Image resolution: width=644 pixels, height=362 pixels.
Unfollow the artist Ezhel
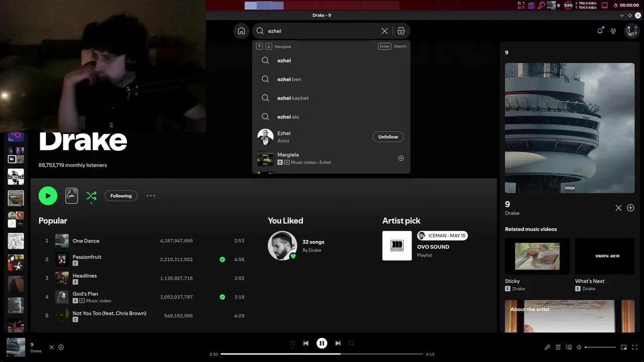pyautogui.click(x=388, y=137)
